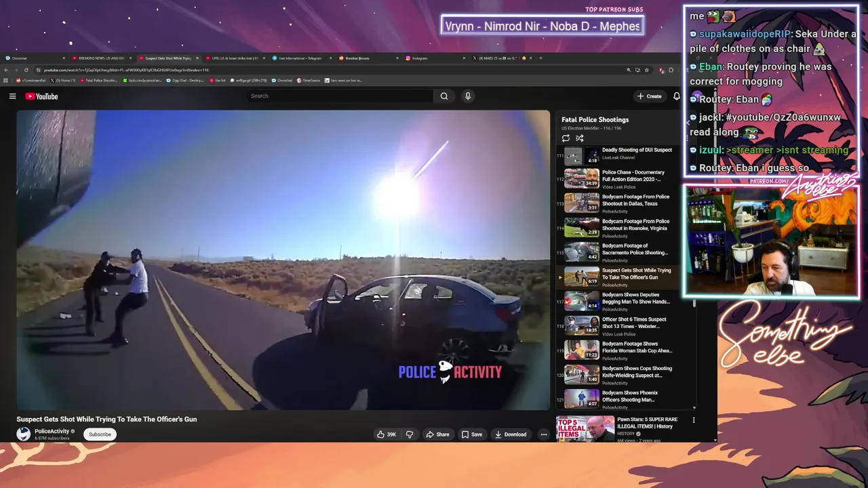
Task: Download the video
Action: pos(511,434)
